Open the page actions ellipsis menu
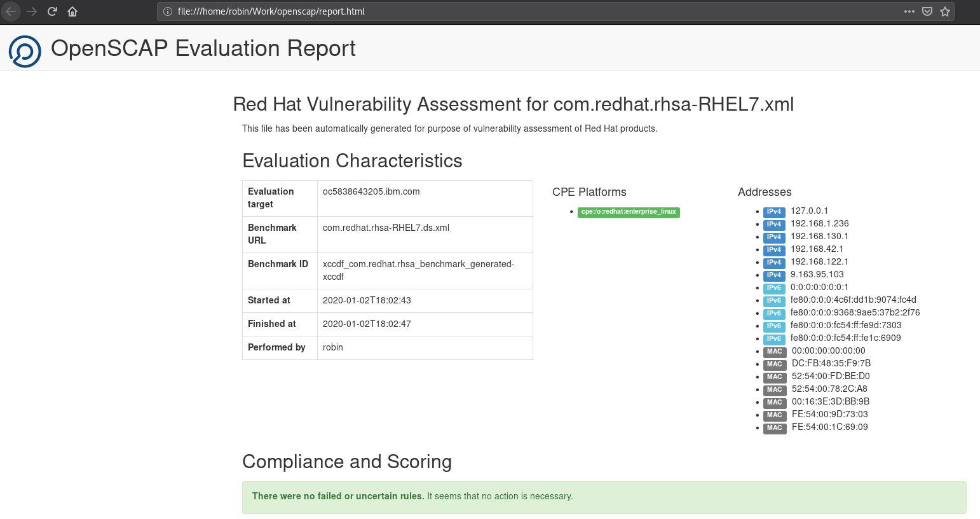 [x=909, y=11]
